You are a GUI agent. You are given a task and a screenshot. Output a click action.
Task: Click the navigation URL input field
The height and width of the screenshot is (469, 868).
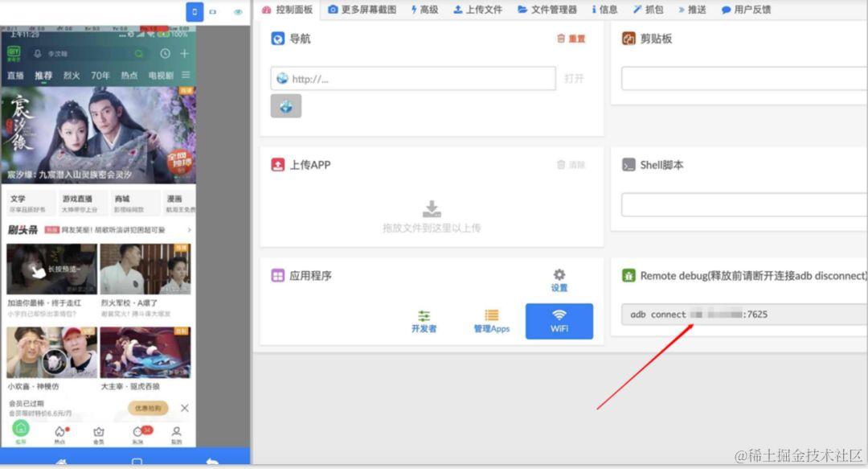pyautogui.click(x=413, y=79)
